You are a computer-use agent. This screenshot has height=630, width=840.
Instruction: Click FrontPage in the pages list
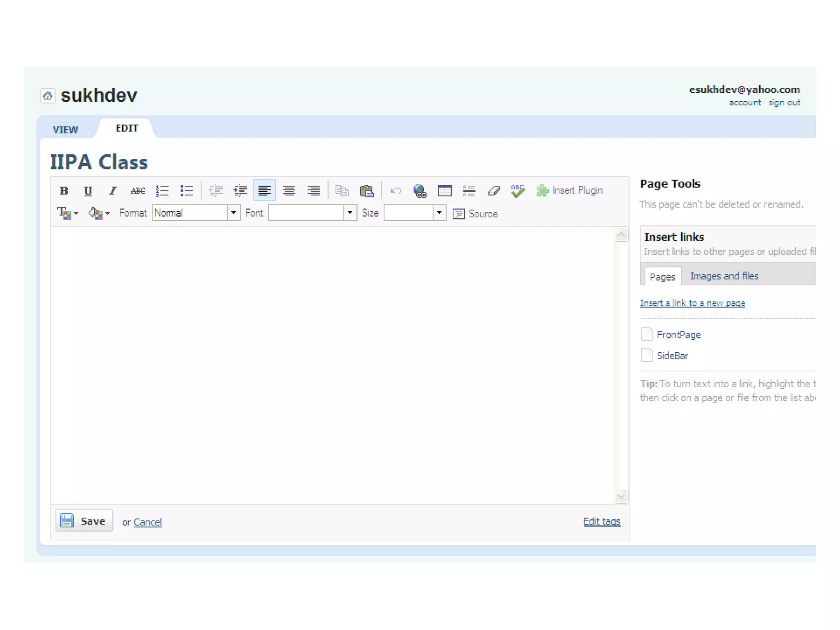tap(678, 335)
